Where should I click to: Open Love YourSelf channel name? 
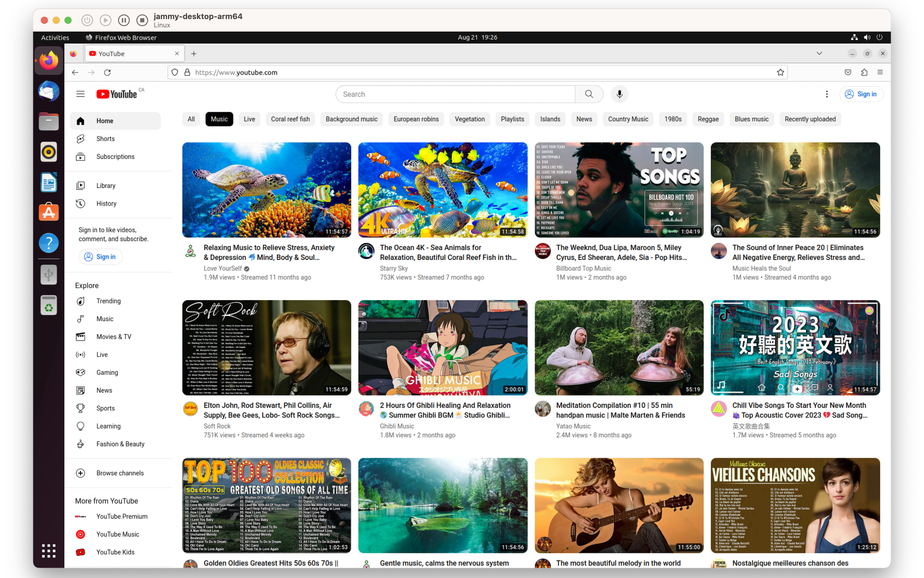223,268
